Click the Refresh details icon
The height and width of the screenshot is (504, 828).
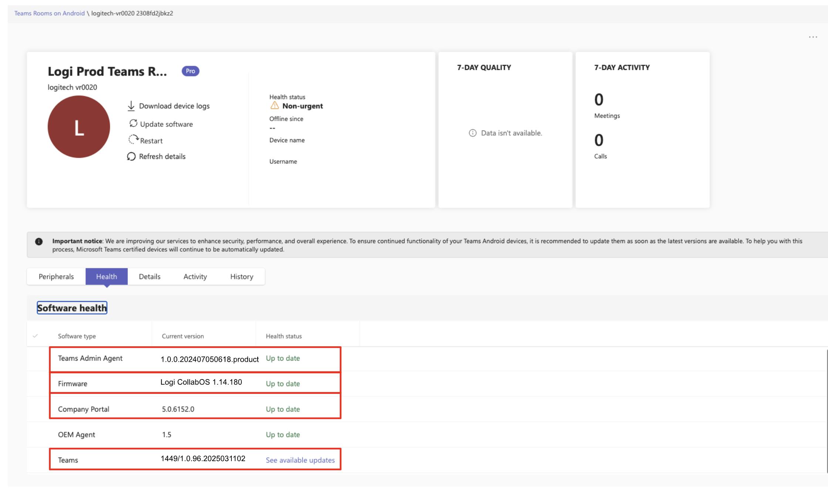pos(131,157)
